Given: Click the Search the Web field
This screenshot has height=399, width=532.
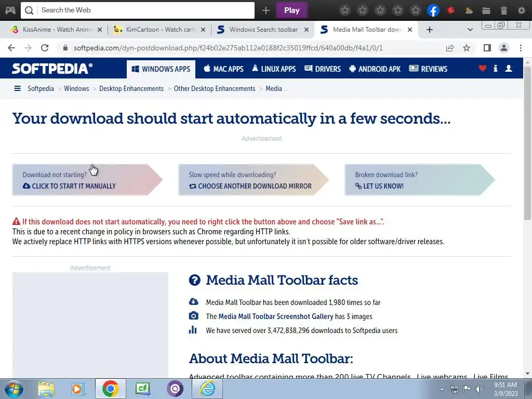Looking at the screenshot, I should tap(137, 10).
